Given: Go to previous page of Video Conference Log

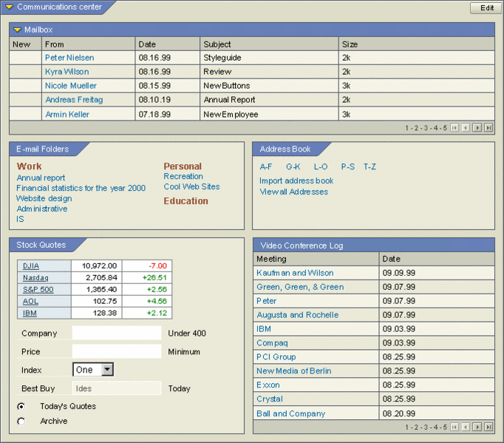Looking at the screenshot, I should point(466,427).
